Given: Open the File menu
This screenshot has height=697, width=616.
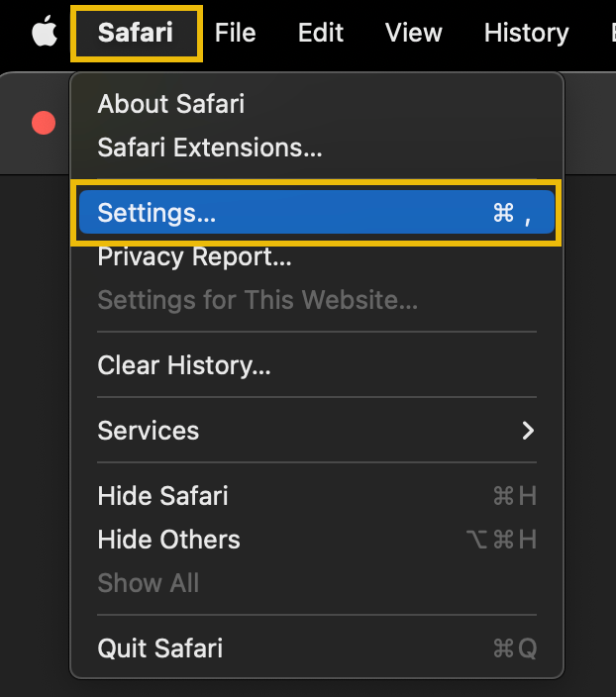Looking at the screenshot, I should (235, 33).
